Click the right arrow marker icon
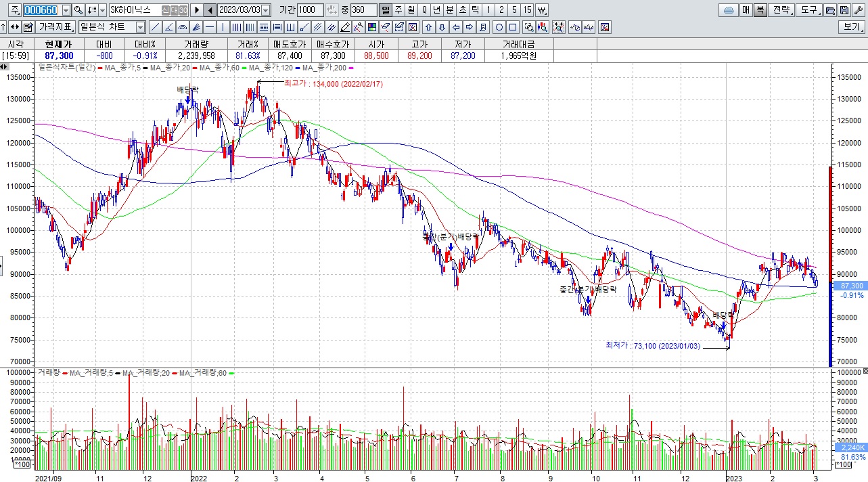Viewport: 868px width, 482px height. tap(469, 27)
